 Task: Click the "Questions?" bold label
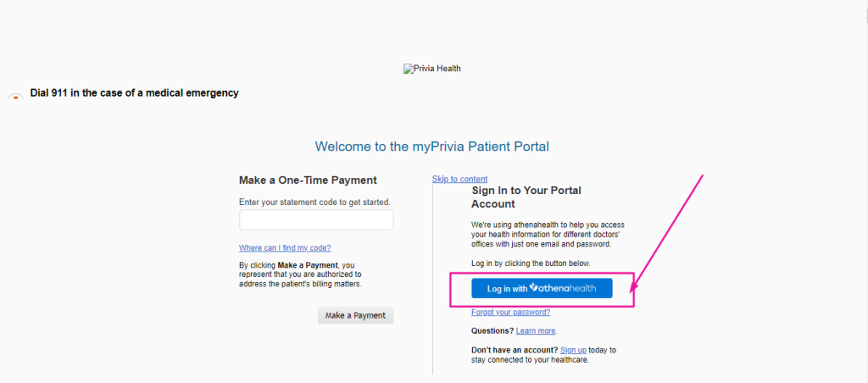492,331
